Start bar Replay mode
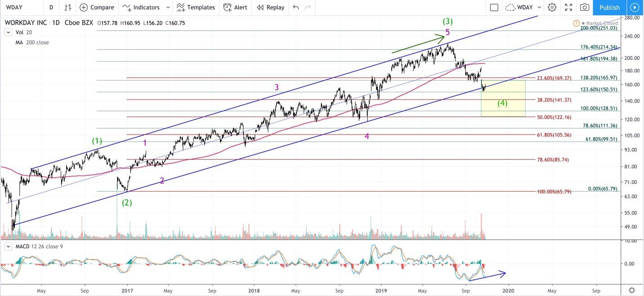The width and height of the screenshot is (644, 296). click(270, 7)
